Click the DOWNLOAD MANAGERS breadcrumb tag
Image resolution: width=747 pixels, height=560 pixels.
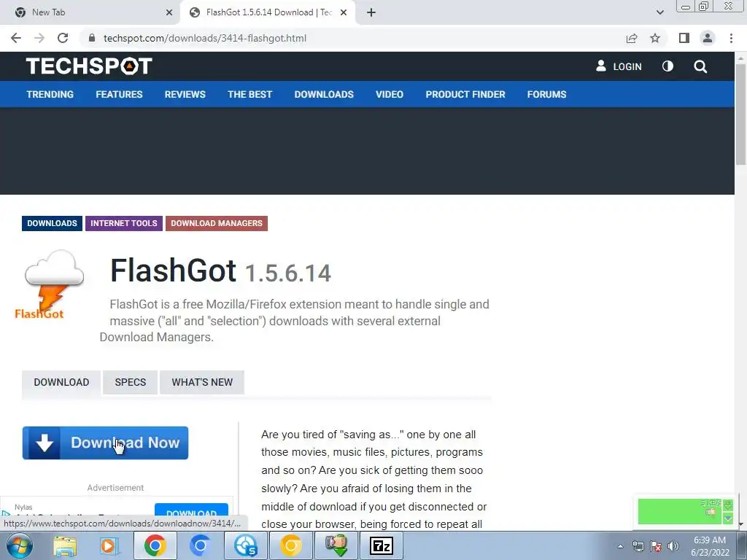tap(217, 223)
